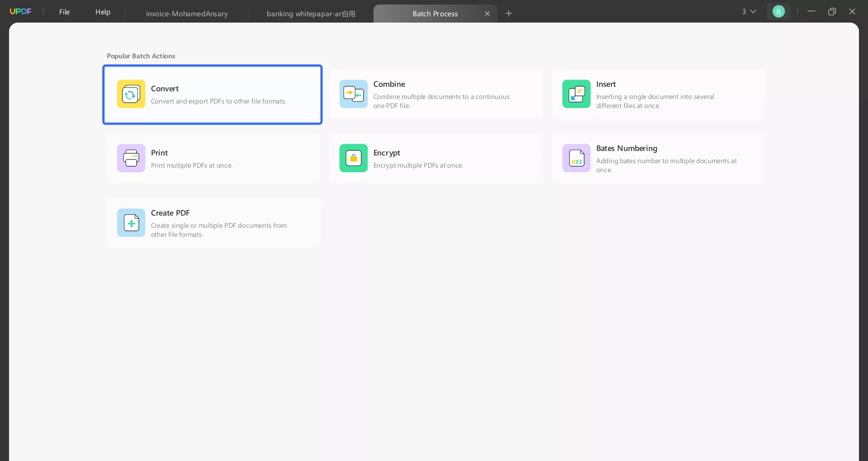Click 'Combine multiple documents' description
Viewport: 868px width, 461px height.
coord(441,101)
